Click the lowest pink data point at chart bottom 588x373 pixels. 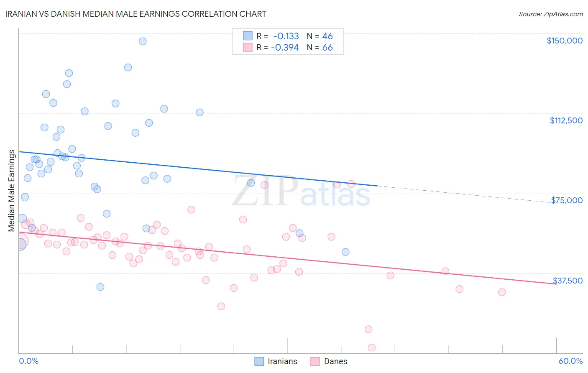coord(371,347)
